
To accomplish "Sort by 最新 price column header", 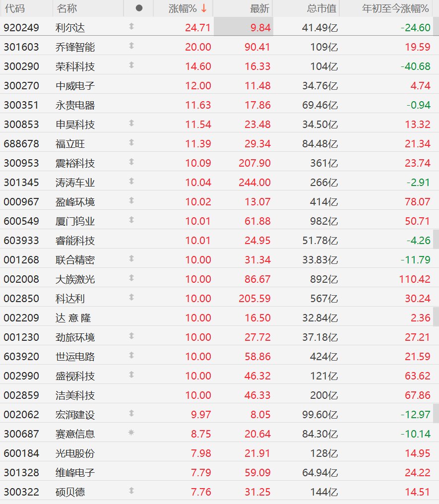I will click(x=259, y=8).
